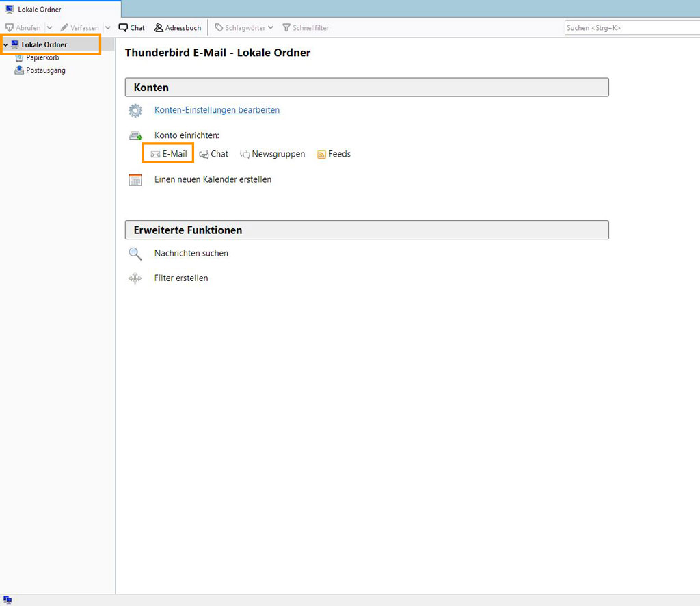Viewport: 700px width, 606px height.
Task: Set up a Chat account
Action: tap(214, 154)
